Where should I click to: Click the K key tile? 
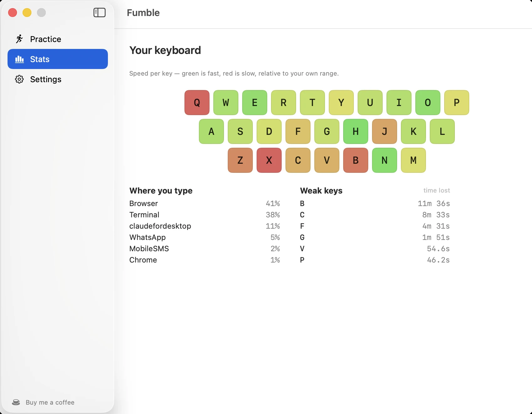tap(413, 131)
